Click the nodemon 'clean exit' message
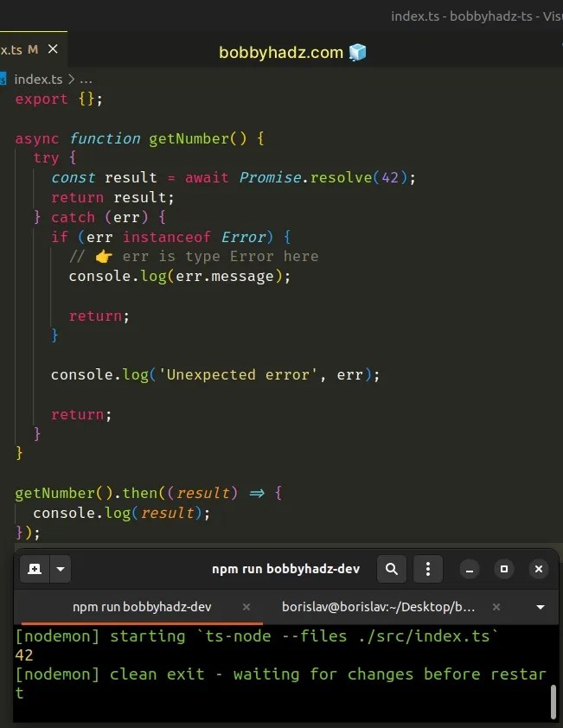 pyautogui.click(x=280, y=683)
